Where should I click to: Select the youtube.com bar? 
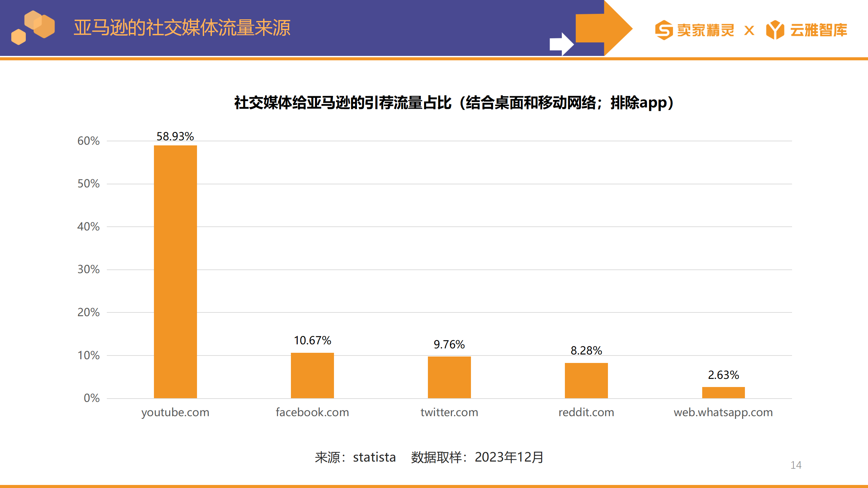tap(175, 272)
